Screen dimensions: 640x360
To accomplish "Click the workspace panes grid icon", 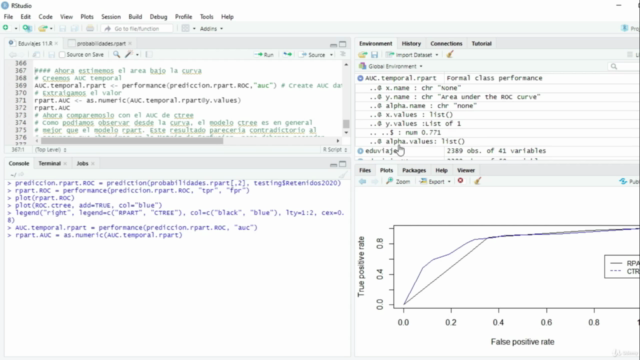I will [185, 29].
